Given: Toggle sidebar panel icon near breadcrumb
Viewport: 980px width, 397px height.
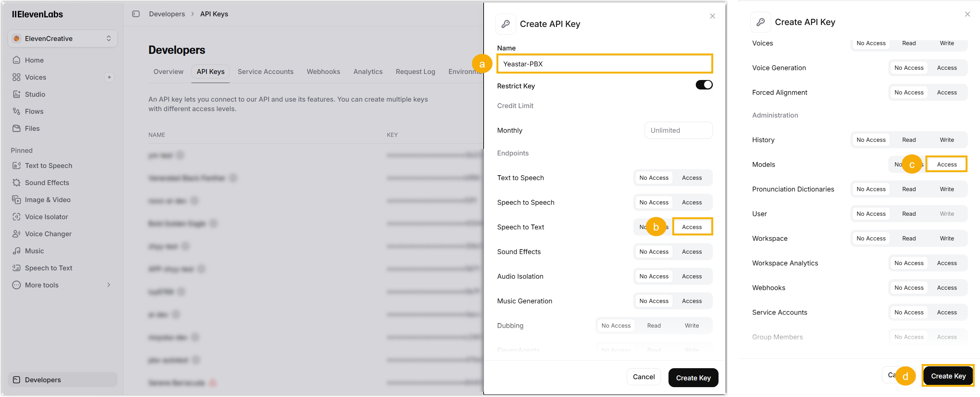Looking at the screenshot, I should (x=136, y=14).
